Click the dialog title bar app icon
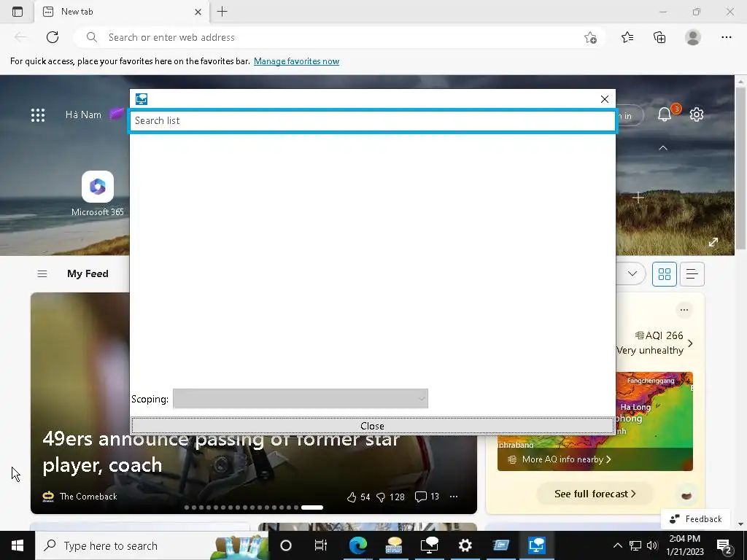Image resolution: width=747 pixels, height=560 pixels. click(x=141, y=99)
